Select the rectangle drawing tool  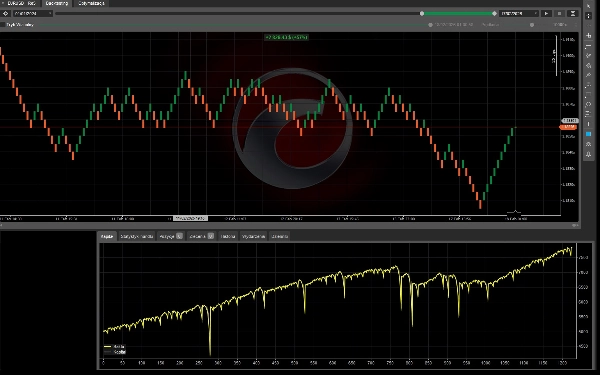pyautogui.click(x=589, y=95)
